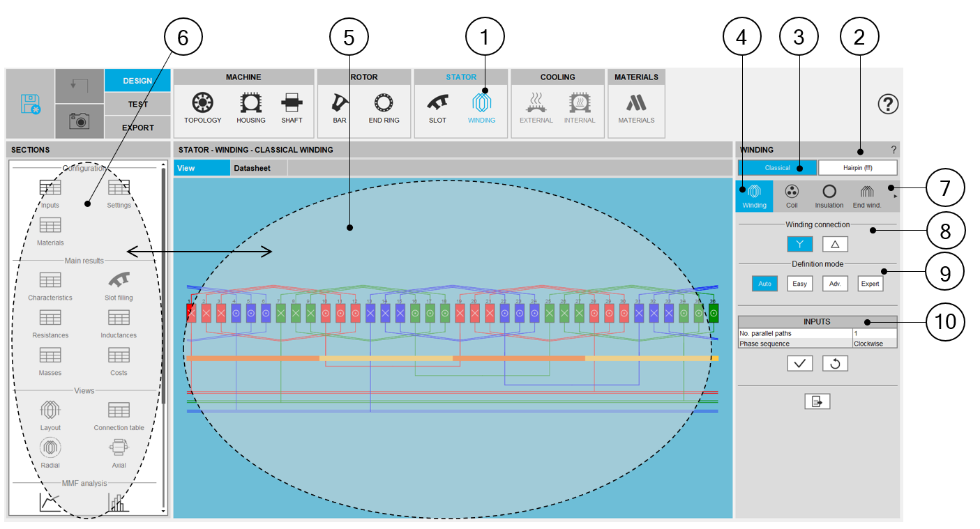Select the rotor Bar icon
980x529 pixels.
pyautogui.click(x=340, y=104)
